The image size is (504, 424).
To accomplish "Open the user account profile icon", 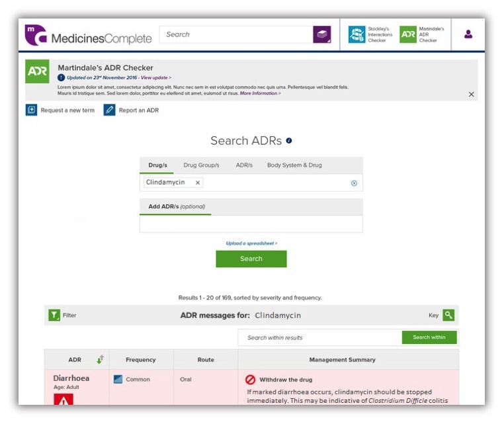I will 468,34.
